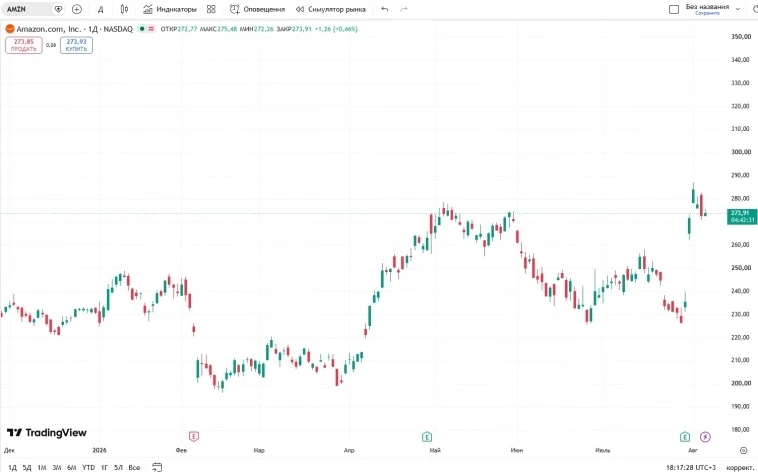This screenshot has width=758, height=472.
Task: Click the purple lightning event marker
Action: 705,437
